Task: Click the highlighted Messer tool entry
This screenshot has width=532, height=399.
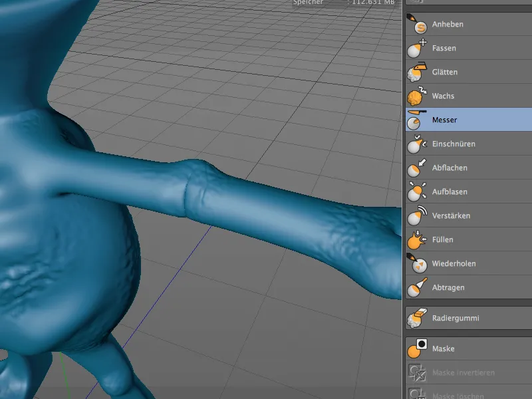Action: (446, 120)
